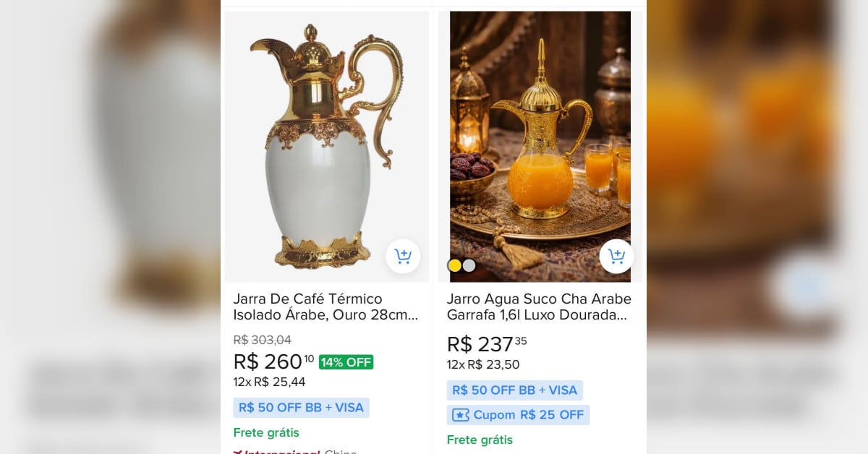Image resolution: width=868 pixels, height=454 pixels.
Task: Select the silver gray color variant
Action: pyautogui.click(x=469, y=265)
